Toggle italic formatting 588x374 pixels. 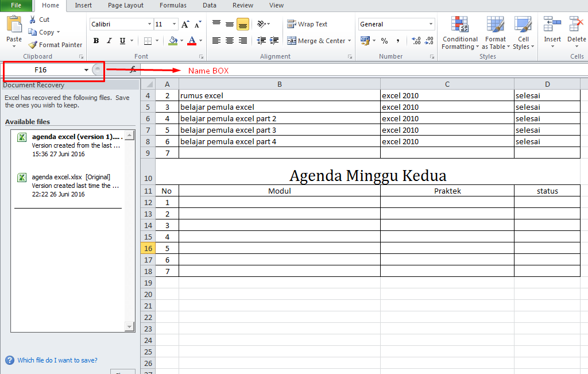click(x=108, y=41)
